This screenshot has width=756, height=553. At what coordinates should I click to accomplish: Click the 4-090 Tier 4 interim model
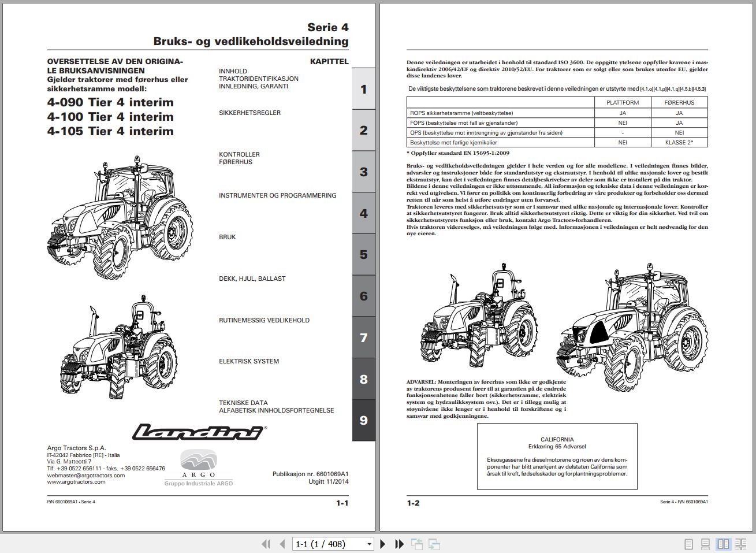pyautogui.click(x=110, y=102)
